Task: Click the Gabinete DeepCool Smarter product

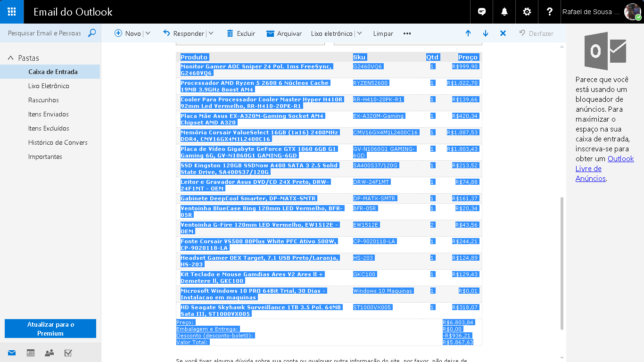Action: coord(248,198)
